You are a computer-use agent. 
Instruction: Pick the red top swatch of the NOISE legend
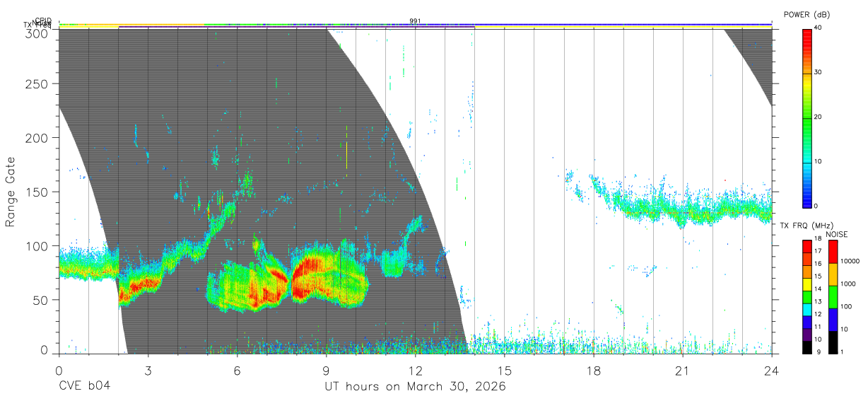pos(833,251)
